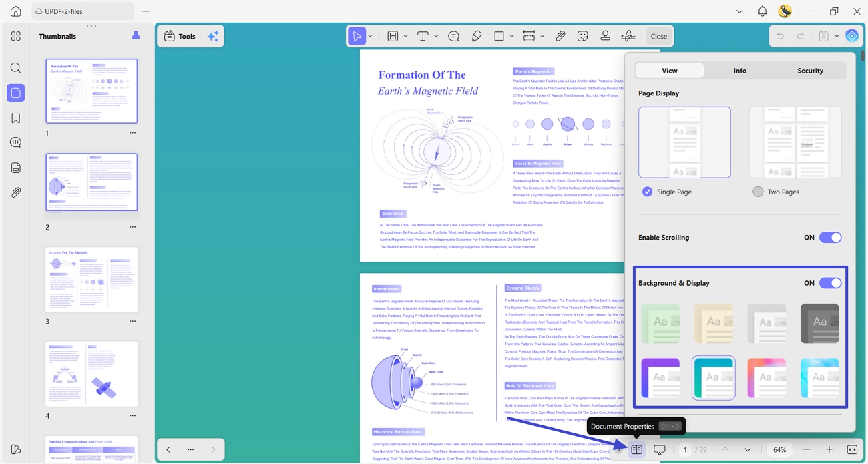This screenshot has height=464, width=868.
Task: Go to next page down arrow
Action: [748, 450]
